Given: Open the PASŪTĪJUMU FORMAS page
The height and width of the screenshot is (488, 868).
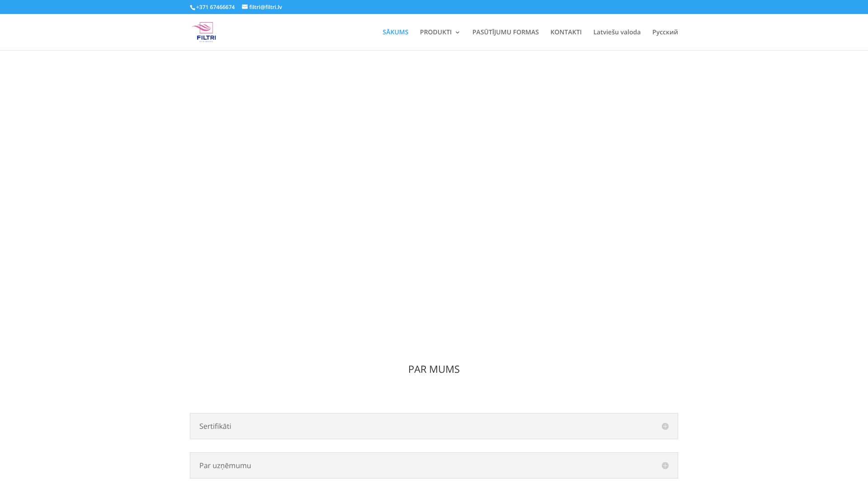Looking at the screenshot, I should point(505,32).
